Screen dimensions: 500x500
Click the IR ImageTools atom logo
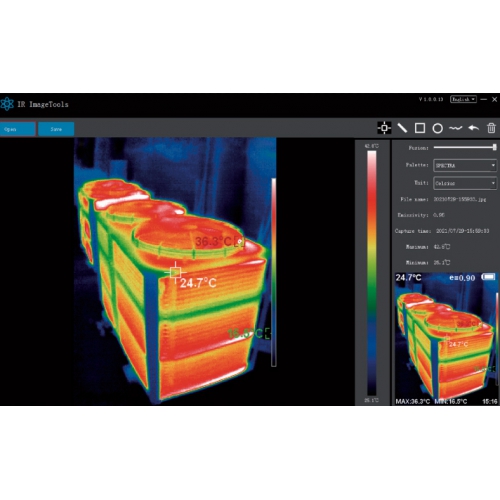(7, 104)
